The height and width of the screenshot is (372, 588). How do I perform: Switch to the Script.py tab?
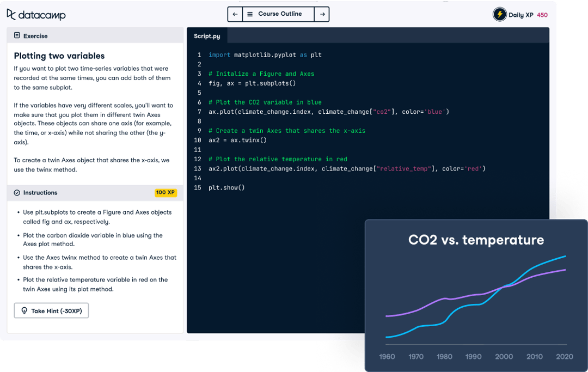[207, 35]
